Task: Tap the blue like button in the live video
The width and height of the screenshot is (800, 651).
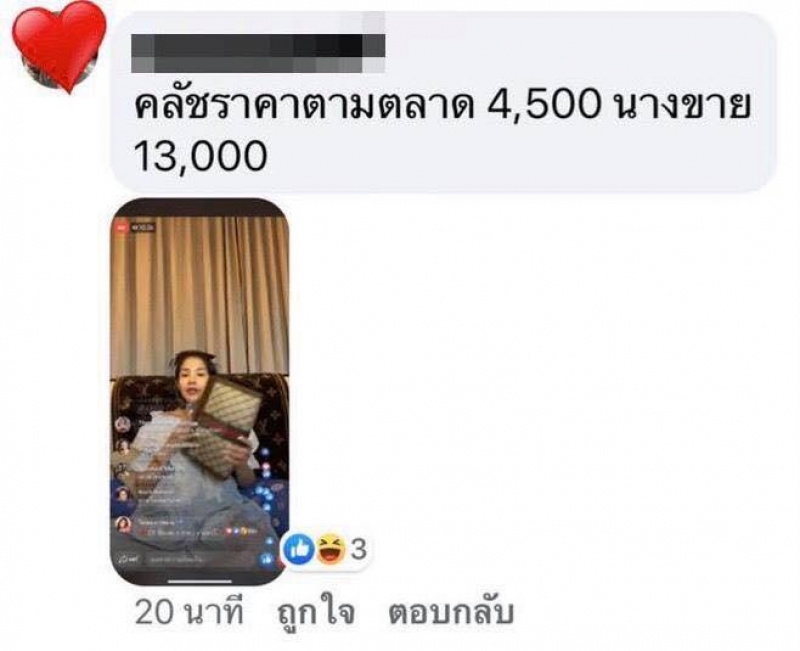Action: [267, 559]
